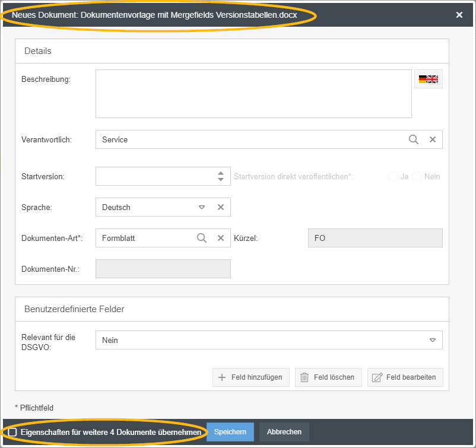Select the Nein radio button
The height and width of the screenshot is (448, 476).
(x=417, y=176)
